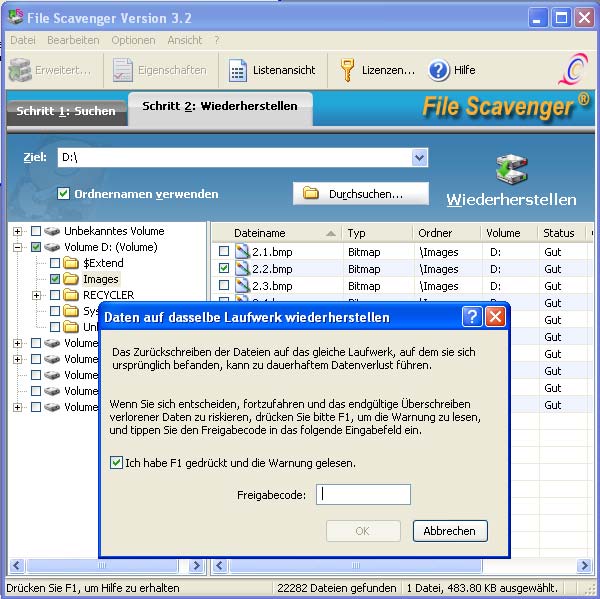This screenshot has width=600, height=599.
Task: Check the 2.1.bmp file checkbox
Action: click(x=224, y=251)
